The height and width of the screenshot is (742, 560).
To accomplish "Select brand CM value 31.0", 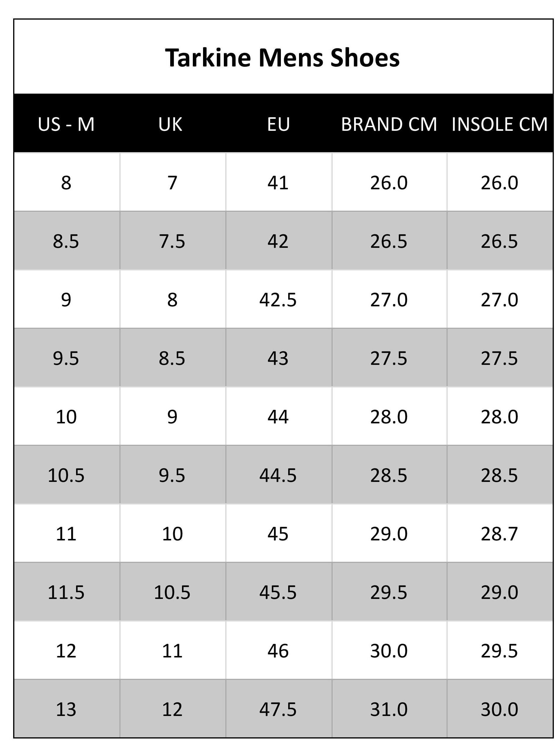I will [389, 709].
